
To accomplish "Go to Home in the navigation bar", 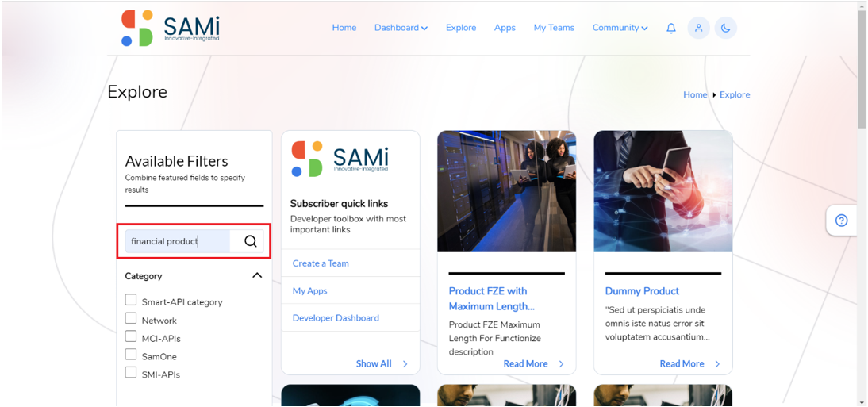I will (x=344, y=28).
